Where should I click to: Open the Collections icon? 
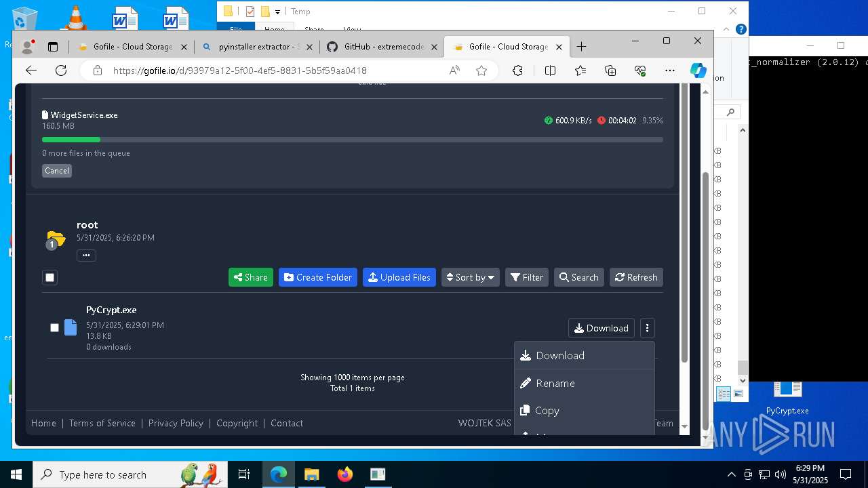[x=610, y=70]
